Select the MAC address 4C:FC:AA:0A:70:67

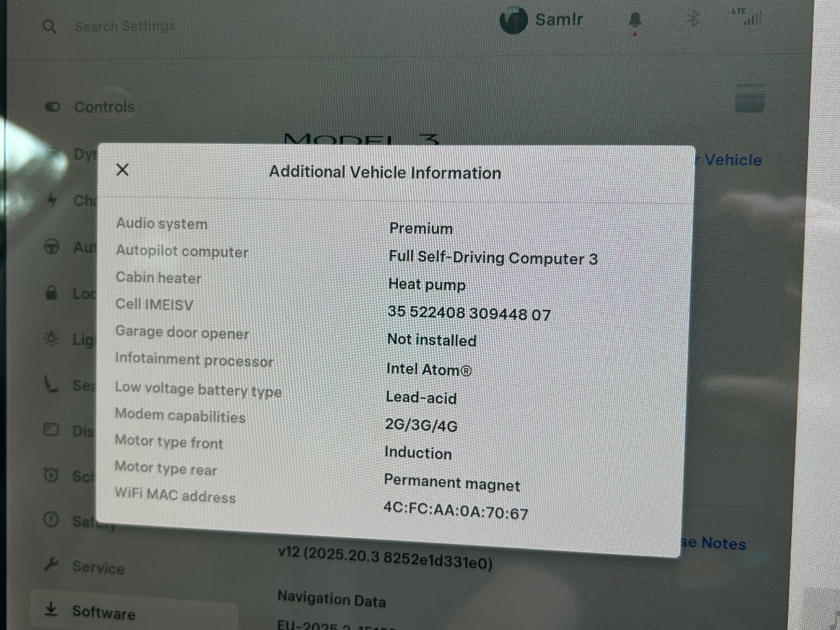click(456, 511)
